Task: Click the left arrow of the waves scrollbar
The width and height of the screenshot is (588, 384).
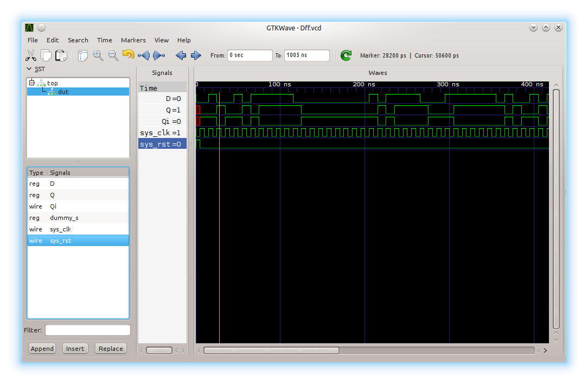Action: pyautogui.click(x=199, y=350)
